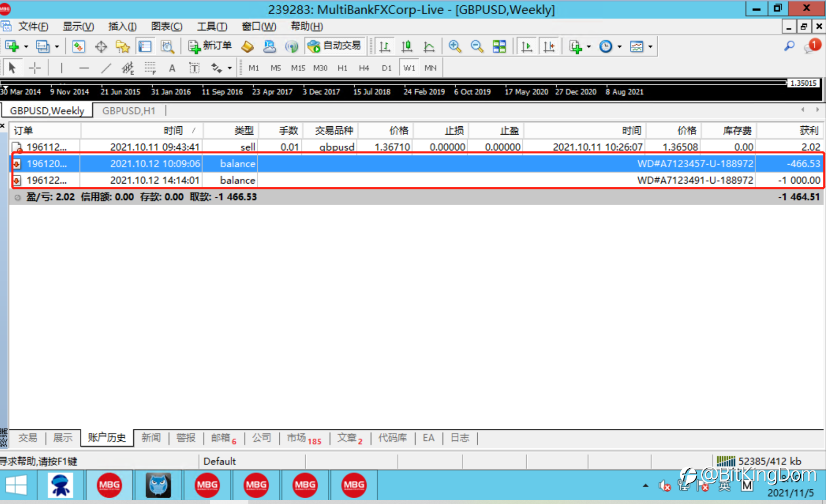Image resolution: width=826 pixels, height=504 pixels.
Task: Switch to the 日志 terminal tab
Action: (460, 438)
